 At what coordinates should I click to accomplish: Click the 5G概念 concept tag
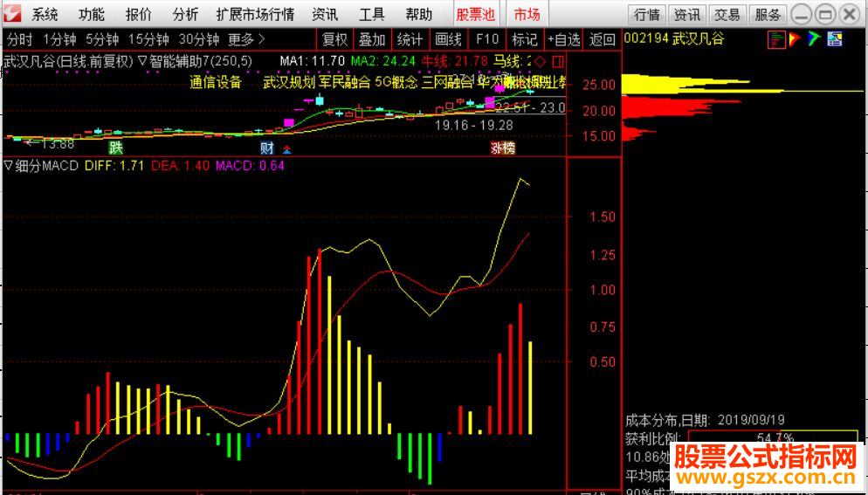[x=396, y=83]
